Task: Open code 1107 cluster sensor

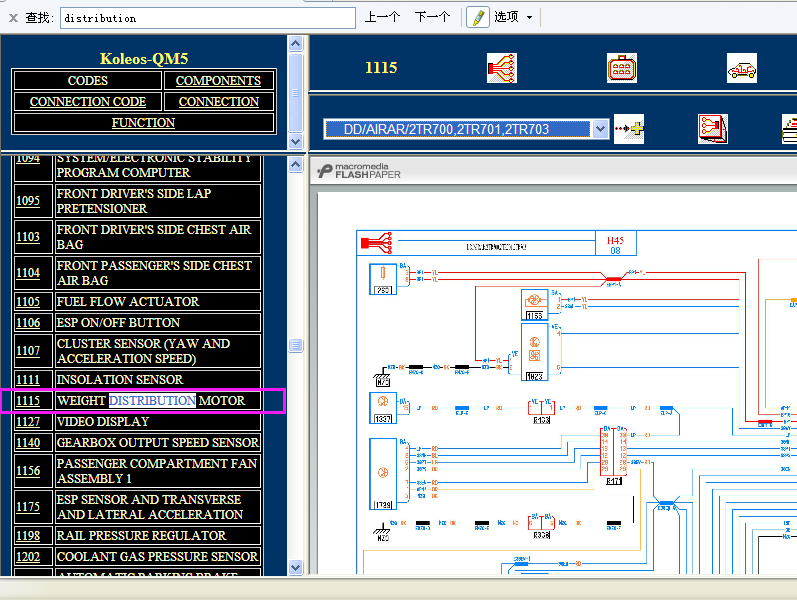Action: [28, 351]
